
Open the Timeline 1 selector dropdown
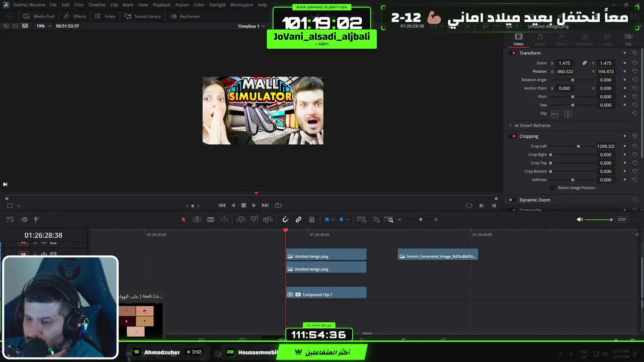point(251,26)
